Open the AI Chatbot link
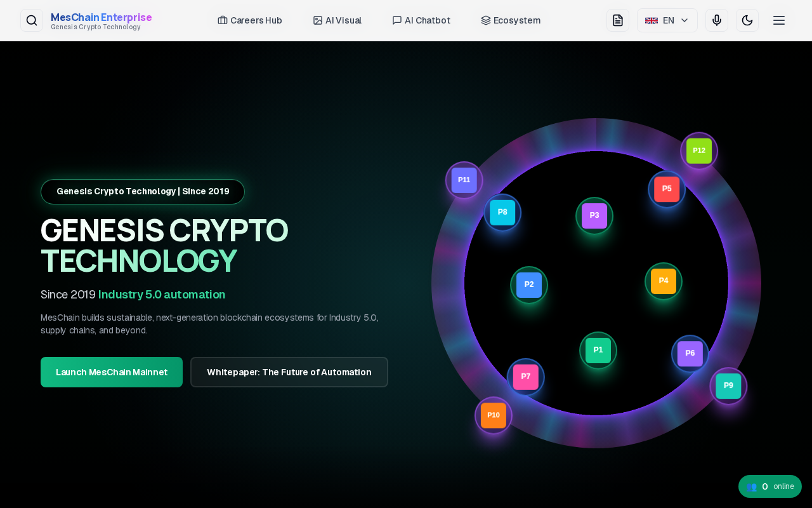Screen dimensions: 812x508 click(421, 20)
